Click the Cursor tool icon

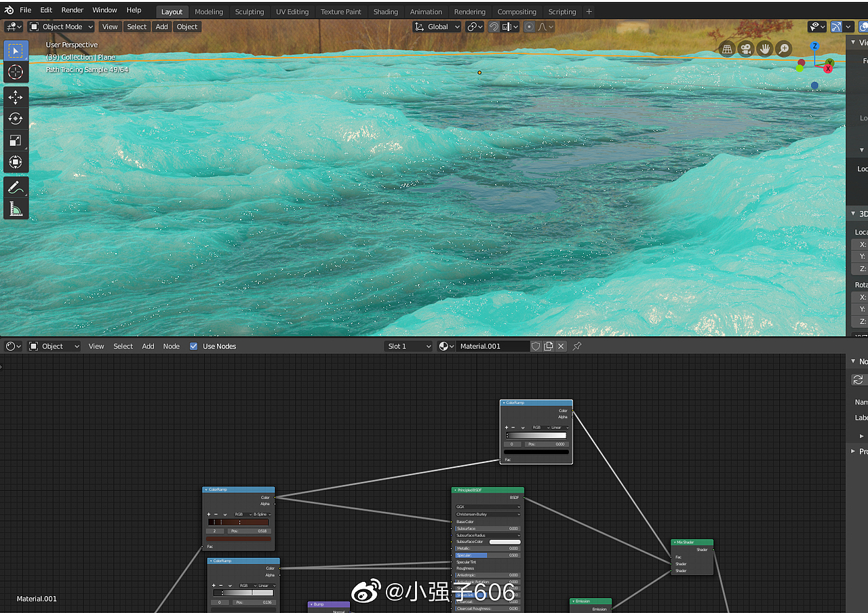point(16,73)
